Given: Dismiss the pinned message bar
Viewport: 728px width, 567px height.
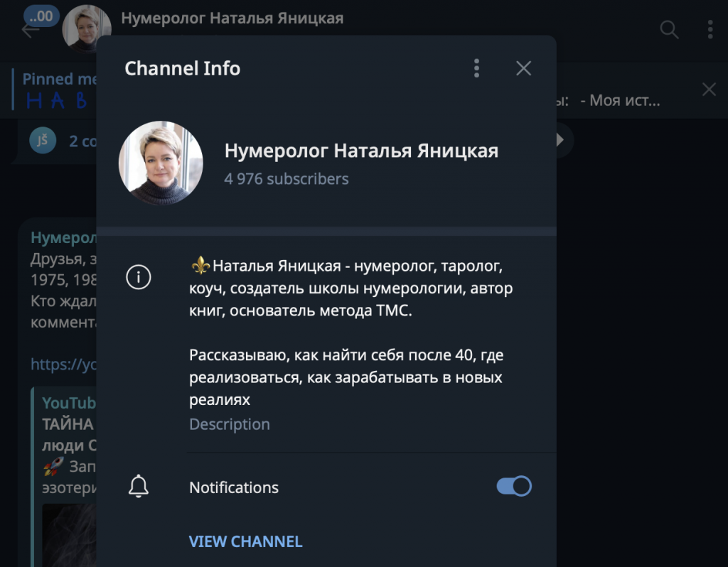Looking at the screenshot, I should (x=709, y=90).
